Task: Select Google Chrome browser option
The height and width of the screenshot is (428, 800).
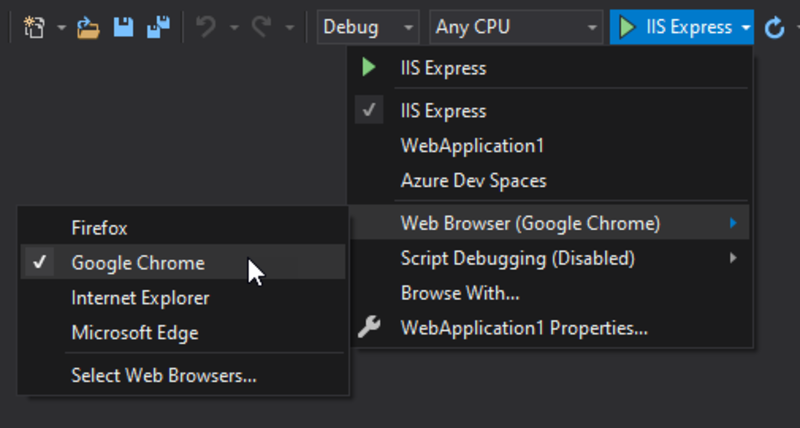Action: [183, 263]
